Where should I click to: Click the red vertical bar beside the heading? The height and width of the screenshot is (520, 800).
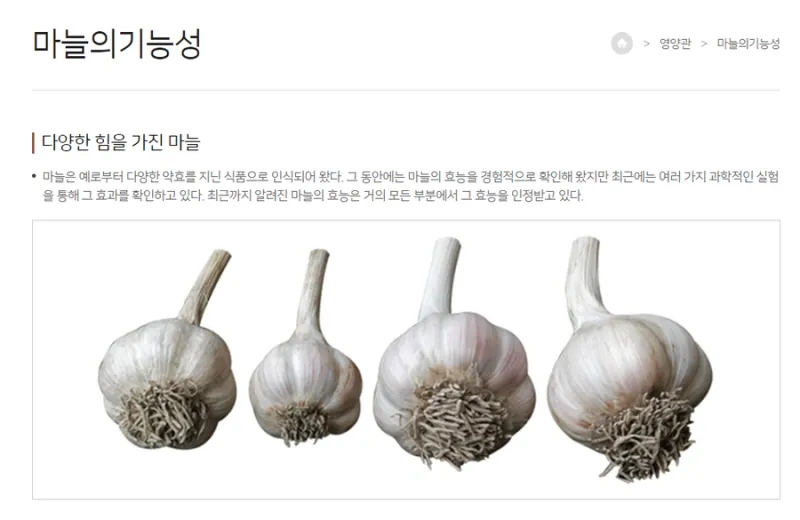coord(33,143)
